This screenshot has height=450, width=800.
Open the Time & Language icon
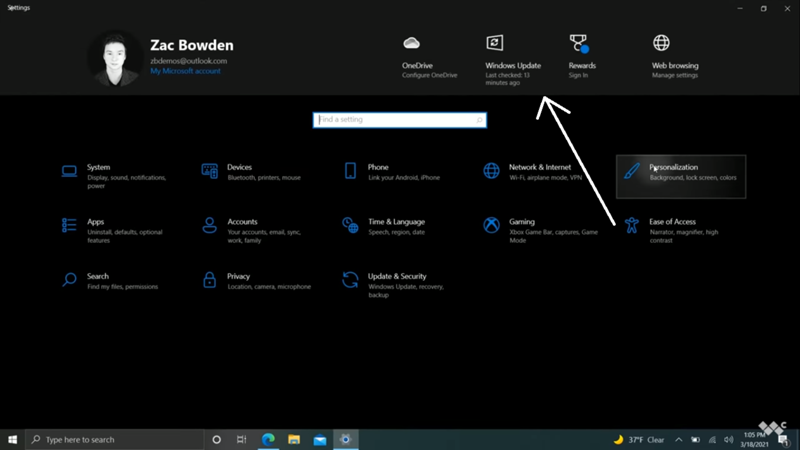tap(350, 225)
